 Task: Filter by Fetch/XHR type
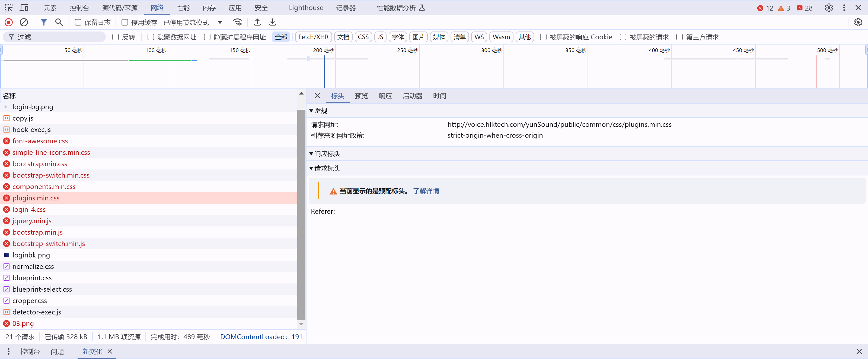point(313,37)
